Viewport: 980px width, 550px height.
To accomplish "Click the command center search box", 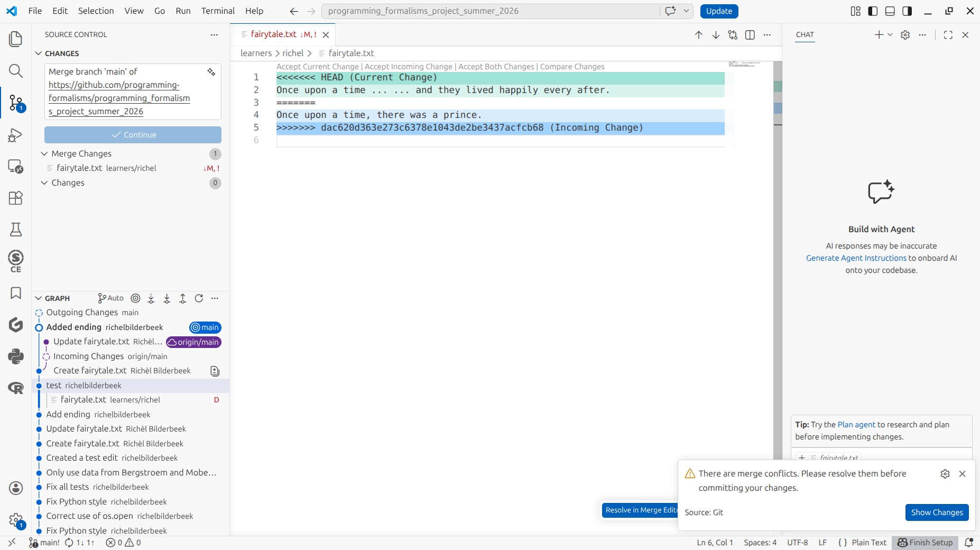I will tap(490, 11).
